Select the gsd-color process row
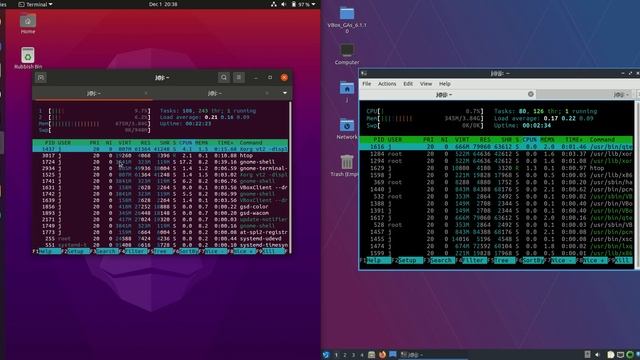This screenshot has height=360, width=640. (x=160, y=207)
